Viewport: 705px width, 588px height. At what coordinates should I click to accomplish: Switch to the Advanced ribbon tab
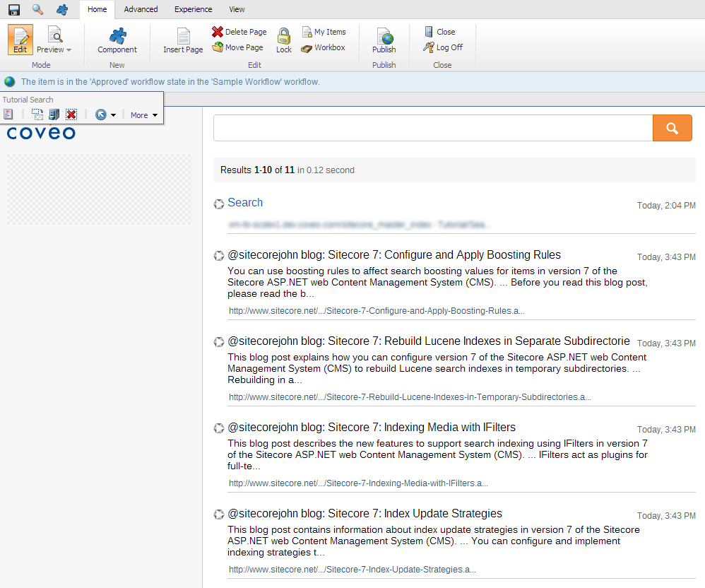pyautogui.click(x=141, y=9)
